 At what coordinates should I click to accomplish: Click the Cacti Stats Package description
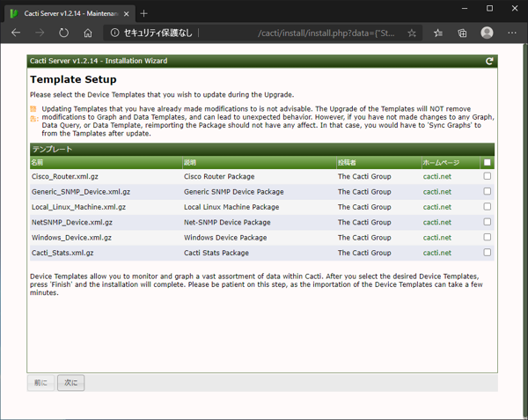tap(216, 253)
